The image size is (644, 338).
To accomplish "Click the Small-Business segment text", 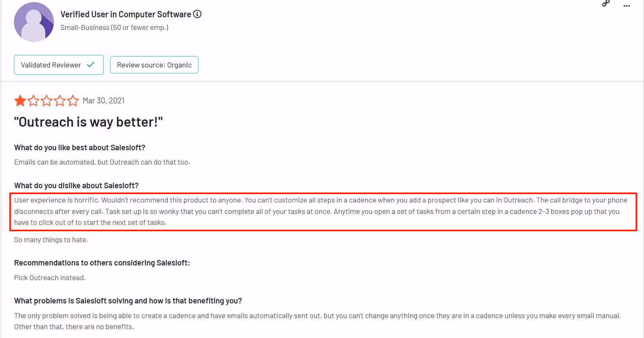I will point(115,27).
